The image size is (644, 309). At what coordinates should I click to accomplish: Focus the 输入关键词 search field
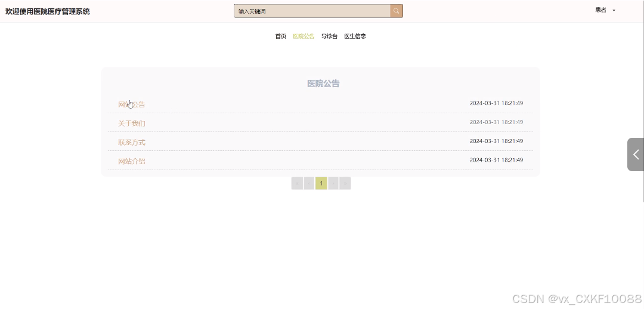click(x=312, y=11)
